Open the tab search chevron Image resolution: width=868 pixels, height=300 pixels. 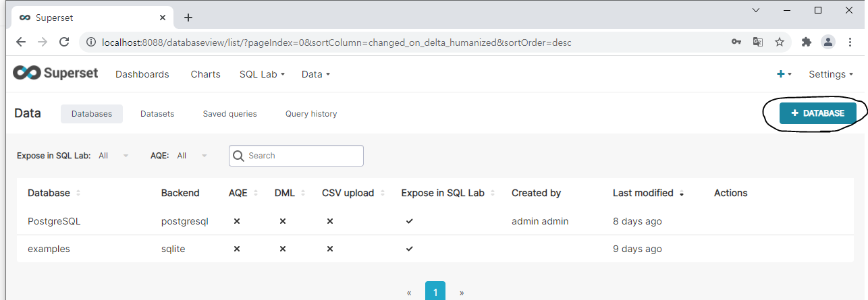click(757, 10)
